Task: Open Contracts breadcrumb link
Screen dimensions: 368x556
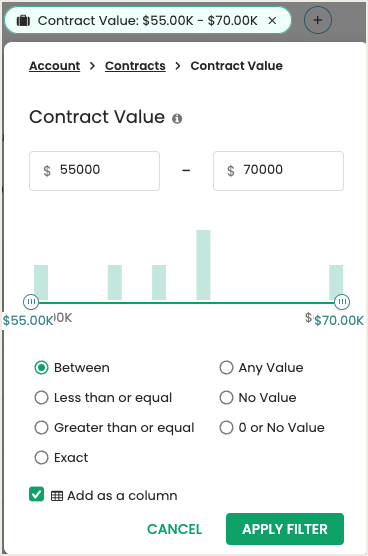Action: point(135,66)
